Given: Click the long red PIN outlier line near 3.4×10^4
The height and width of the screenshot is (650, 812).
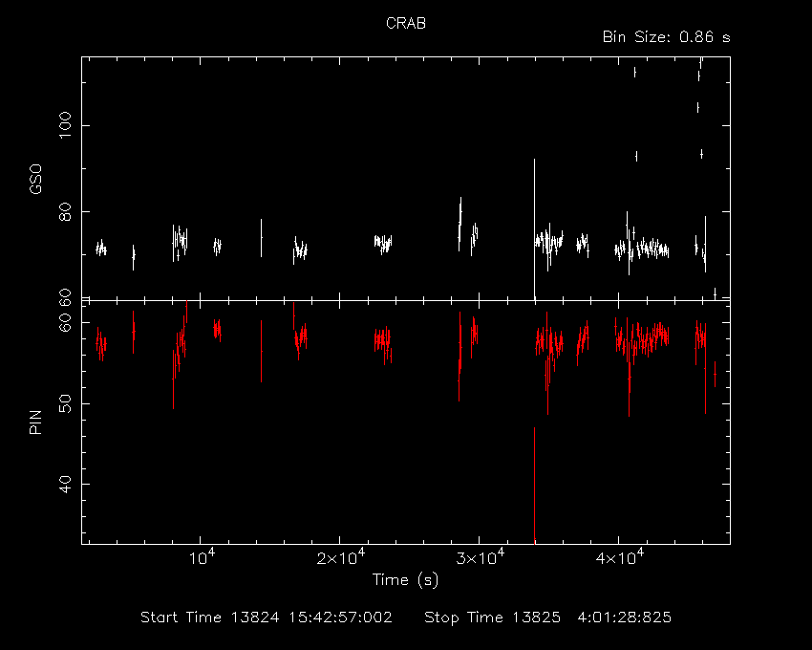Looking at the screenshot, I should tap(534, 485).
